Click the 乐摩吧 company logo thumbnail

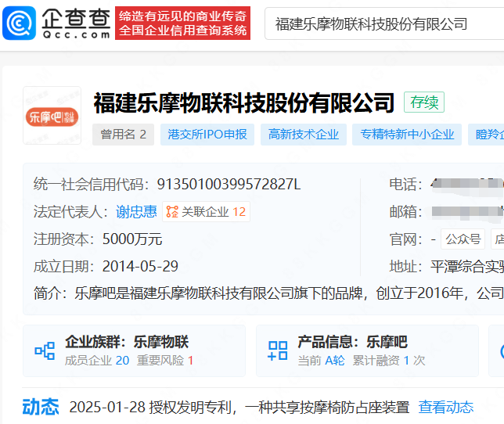(x=52, y=116)
